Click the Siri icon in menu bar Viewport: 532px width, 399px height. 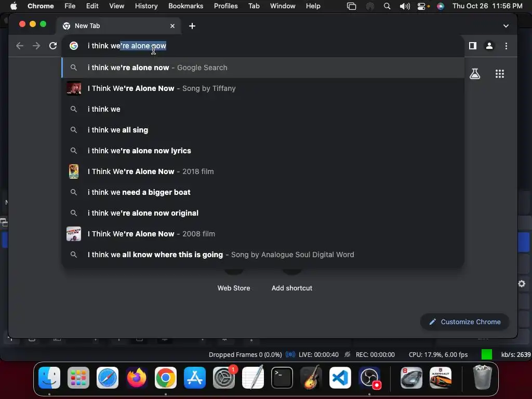(441, 6)
